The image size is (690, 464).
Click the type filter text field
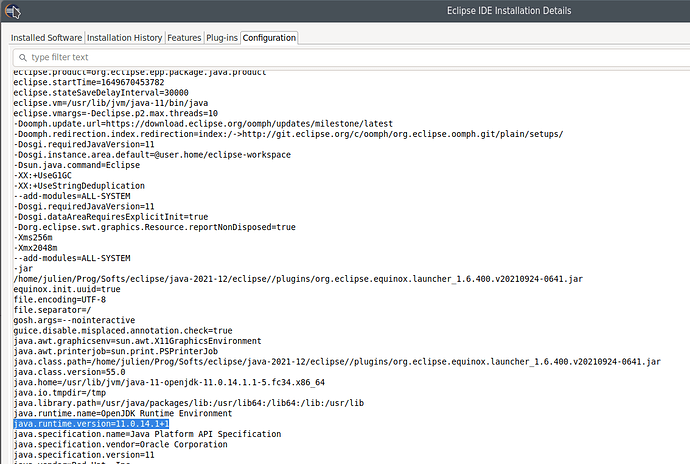coord(352,57)
